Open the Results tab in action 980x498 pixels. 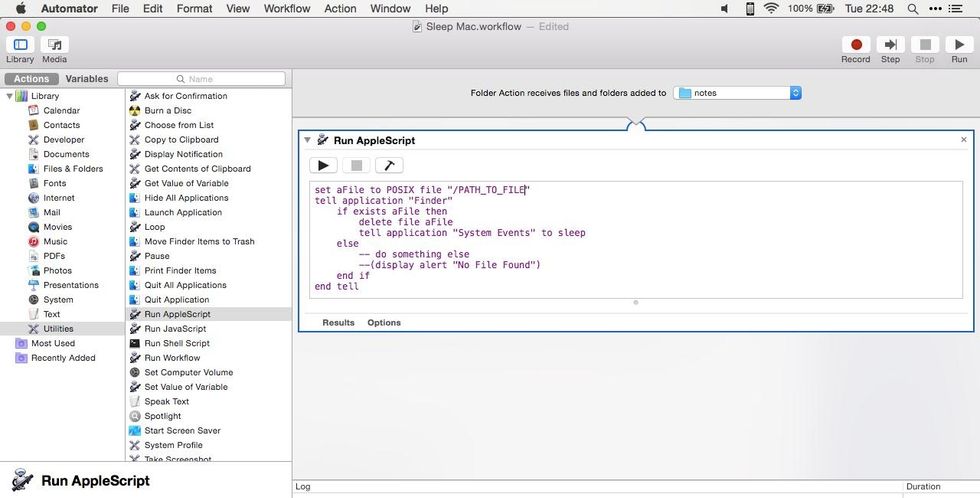(338, 323)
